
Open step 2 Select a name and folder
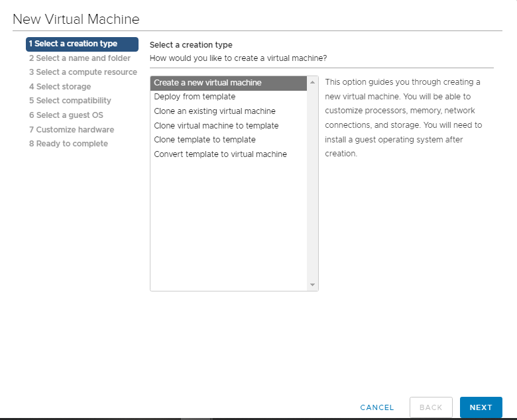80,58
